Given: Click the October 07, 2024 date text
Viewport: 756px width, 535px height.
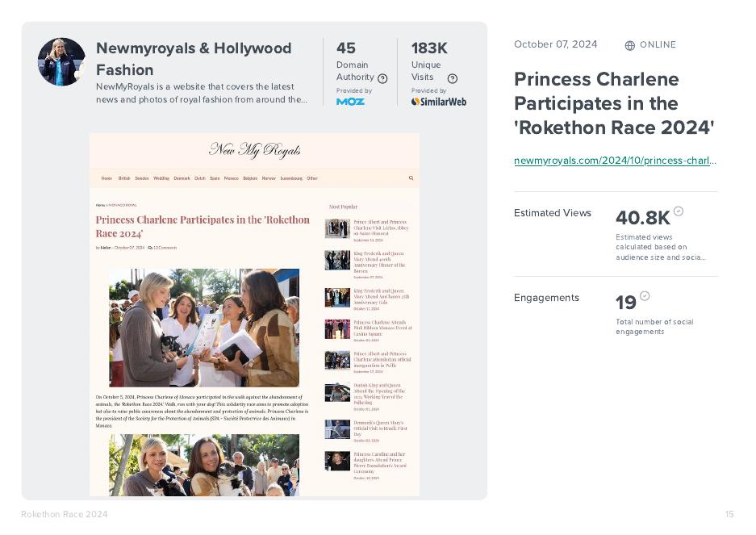Looking at the screenshot, I should pyautogui.click(x=555, y=44).
